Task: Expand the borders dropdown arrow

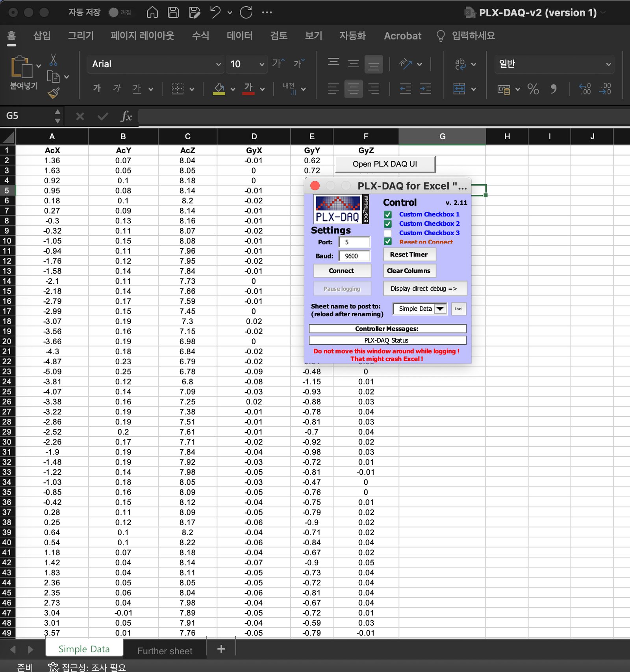Action: click(192, 89)
